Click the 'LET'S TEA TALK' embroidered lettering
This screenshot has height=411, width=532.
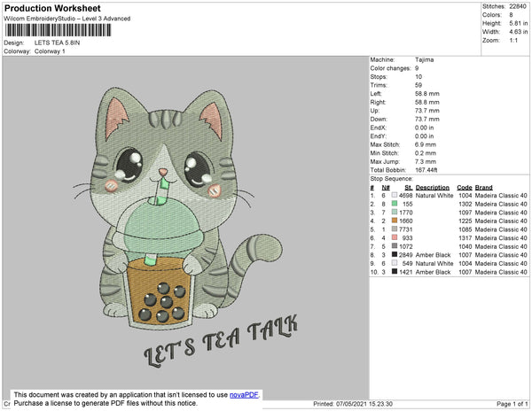(221, 341)
